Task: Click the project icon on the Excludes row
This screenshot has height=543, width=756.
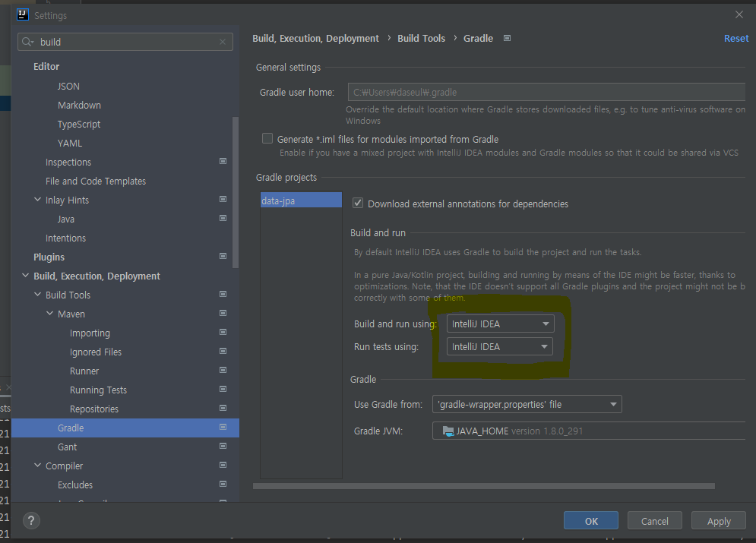Action: (x=223, y=484)
